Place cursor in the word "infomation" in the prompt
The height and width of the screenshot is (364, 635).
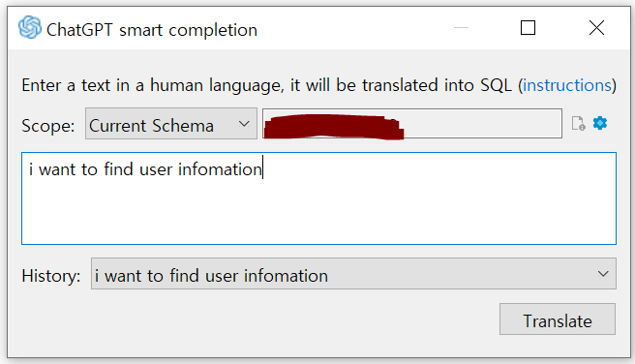point(220,169)
